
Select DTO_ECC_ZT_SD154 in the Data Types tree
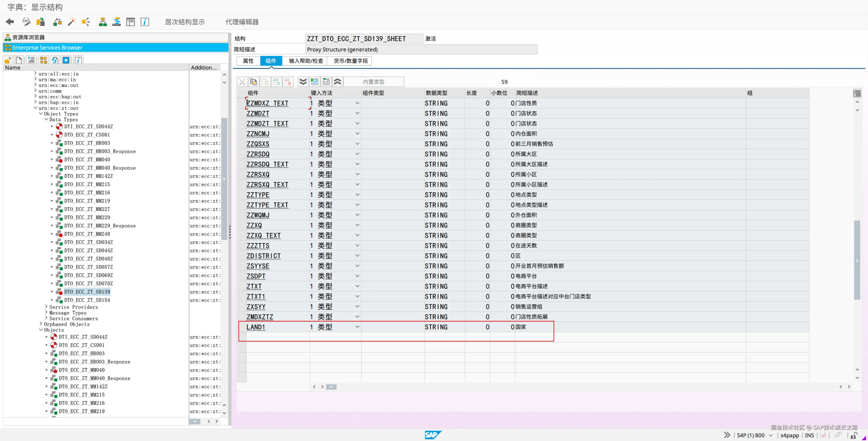pos(87,300)
